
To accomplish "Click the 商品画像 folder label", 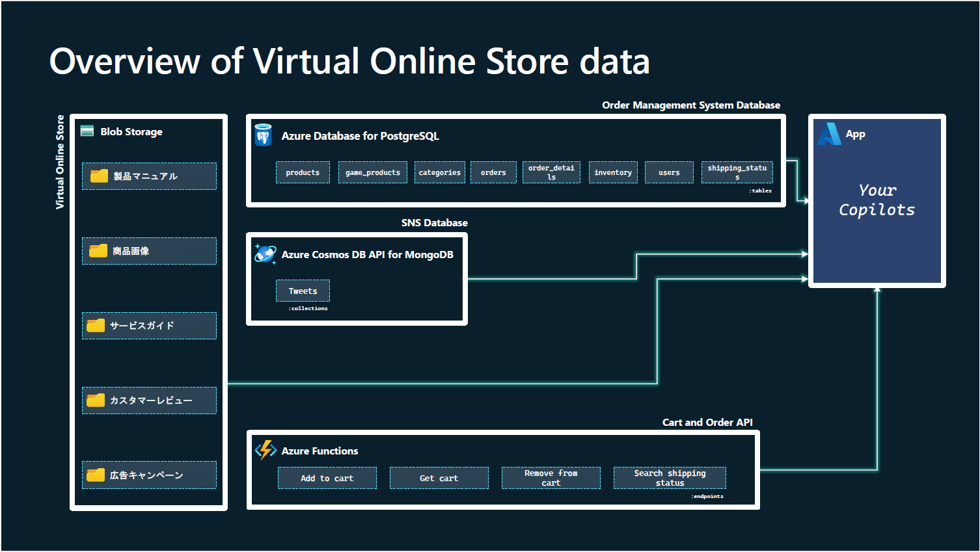I will click(131, 251).
